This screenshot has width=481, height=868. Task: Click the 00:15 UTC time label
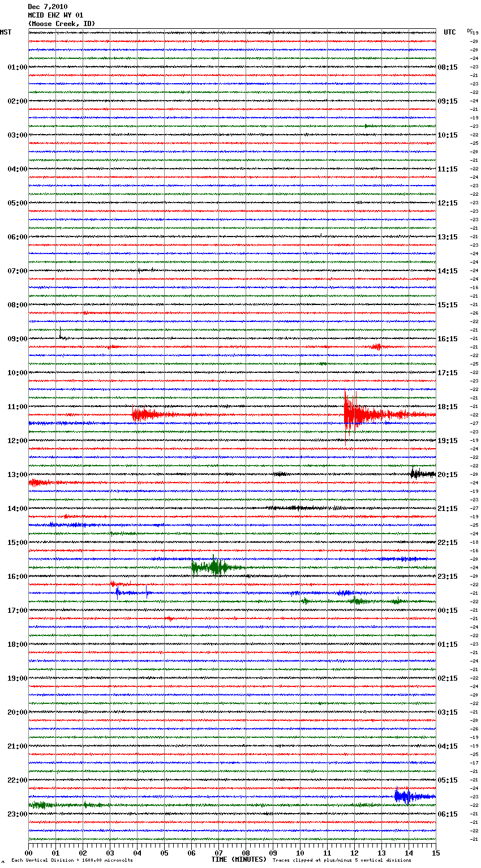(448, 611)
